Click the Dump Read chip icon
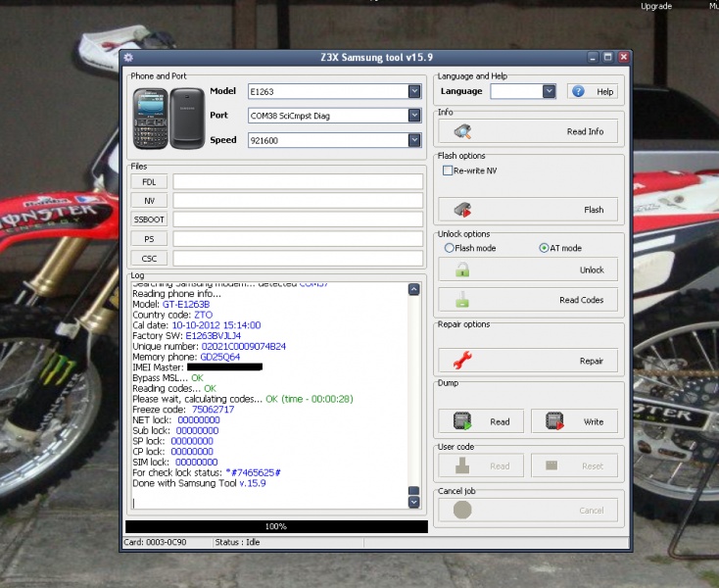This screenshot has width=719, height=588. pyautogui.click(x=462, y=421)
